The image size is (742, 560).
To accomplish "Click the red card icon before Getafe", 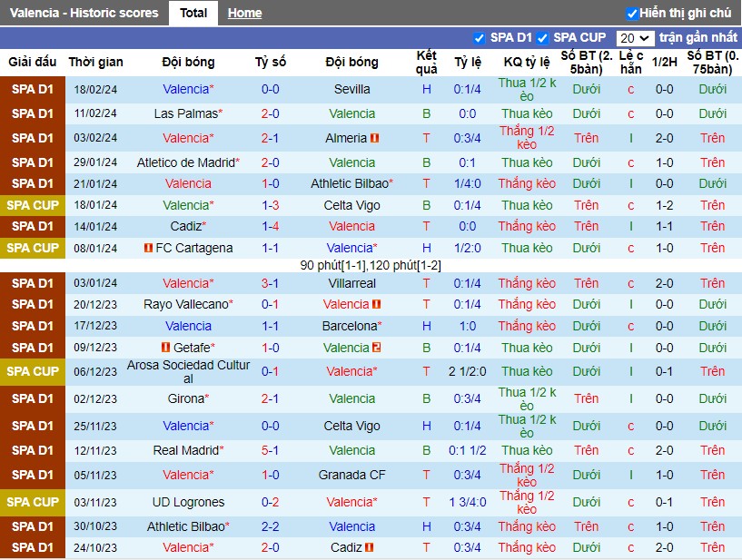I will pos(165,348).
